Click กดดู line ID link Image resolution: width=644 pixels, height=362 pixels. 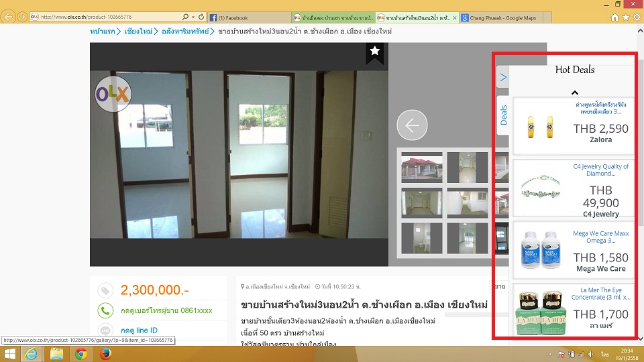139,330
